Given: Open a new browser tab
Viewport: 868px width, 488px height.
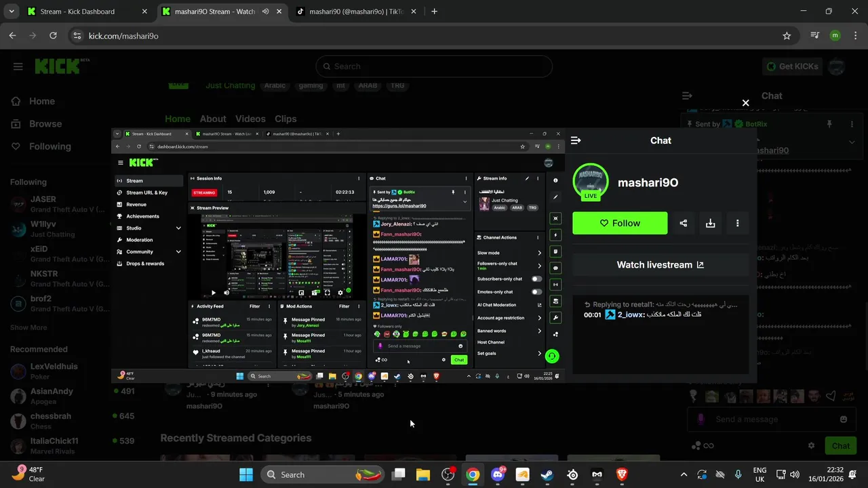Looking at the screenshot, I should (435, 12).
